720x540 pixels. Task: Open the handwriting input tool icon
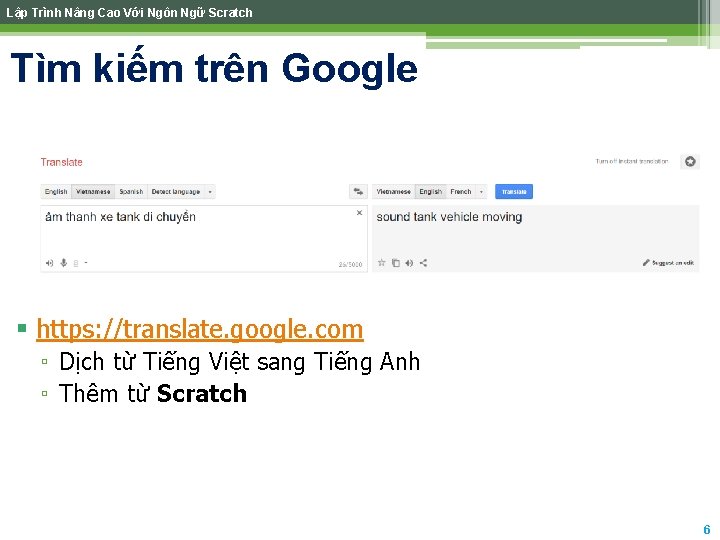(76, 263)
